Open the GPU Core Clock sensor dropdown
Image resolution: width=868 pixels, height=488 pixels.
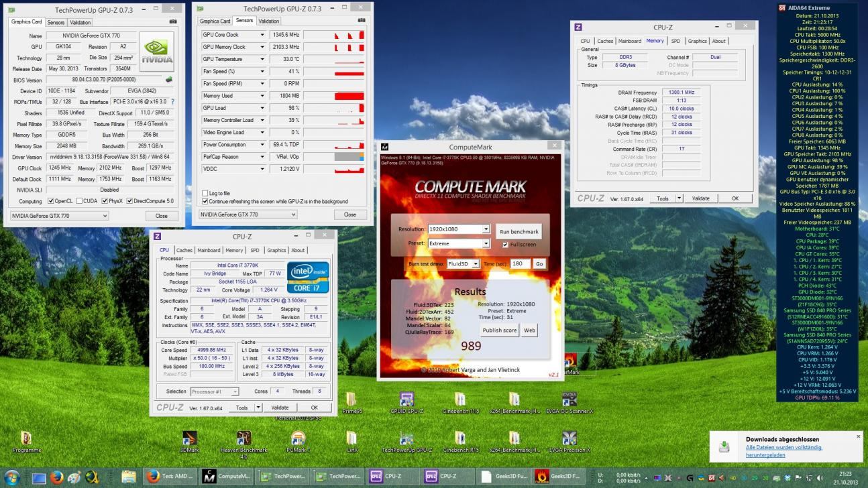[x=262, y=35]
